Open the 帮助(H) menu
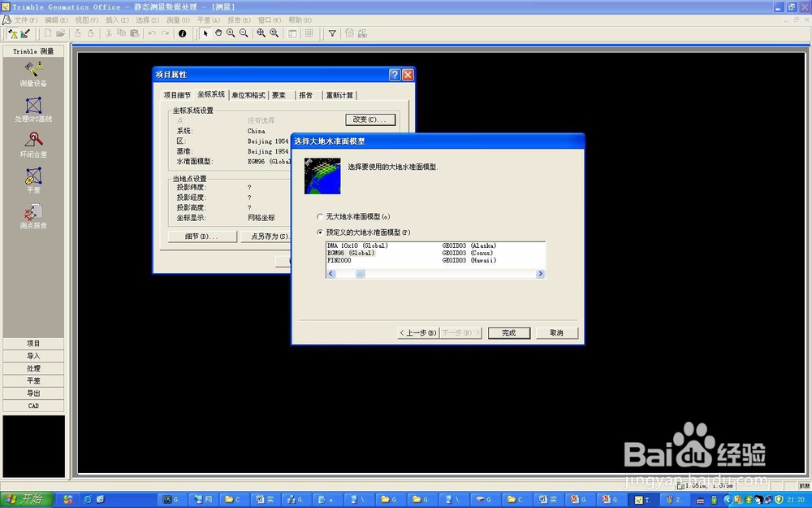Viewport: 812px width, 508px height. (x=300, y=20)
